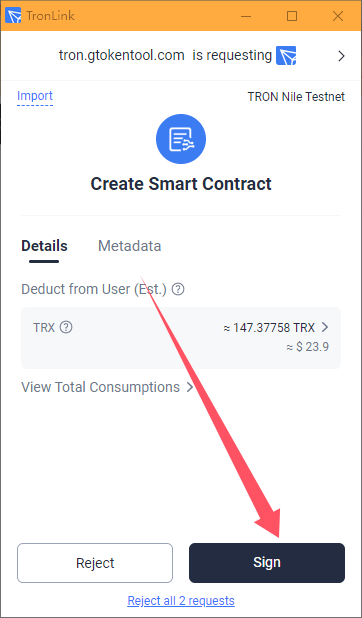362x618 pixels.
Task: Click "Reject all 2 requests" link
Action: [x=181, y=601]
